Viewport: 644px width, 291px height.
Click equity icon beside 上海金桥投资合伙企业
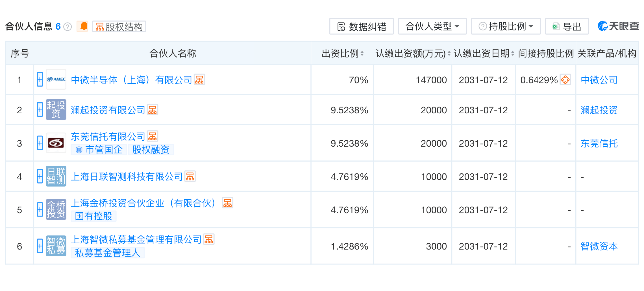click(228, 203)
